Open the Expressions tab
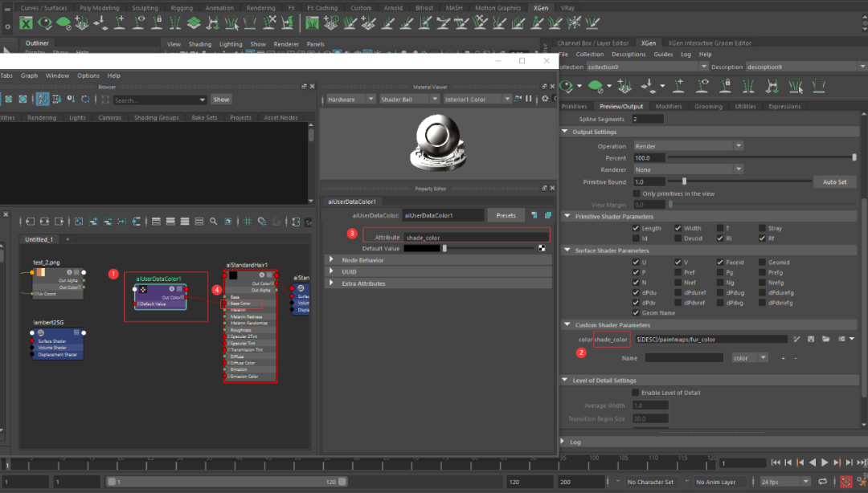 tap(784, 106)
